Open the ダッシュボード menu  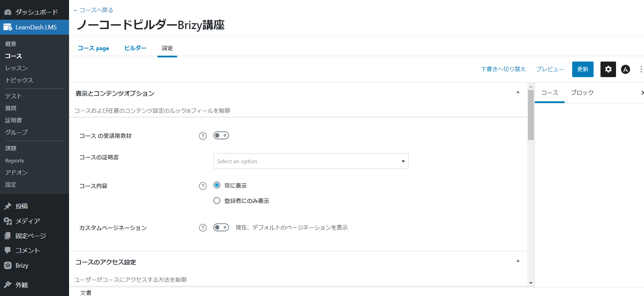click(36, 12)
